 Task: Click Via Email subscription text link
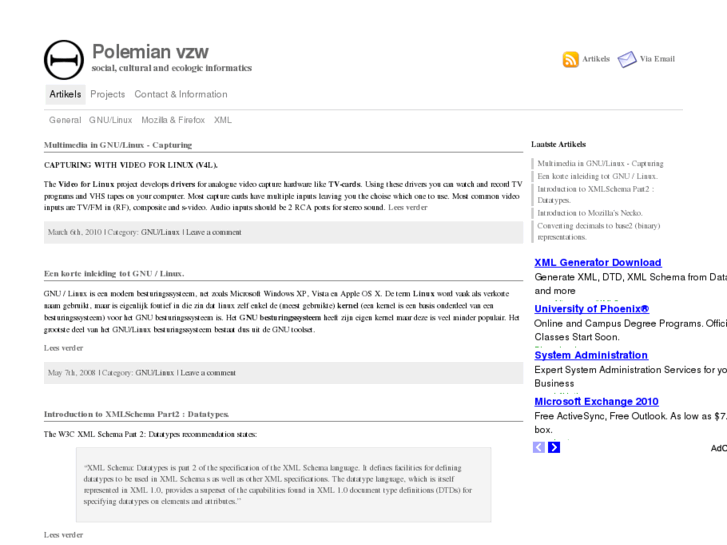pos(657,59)
